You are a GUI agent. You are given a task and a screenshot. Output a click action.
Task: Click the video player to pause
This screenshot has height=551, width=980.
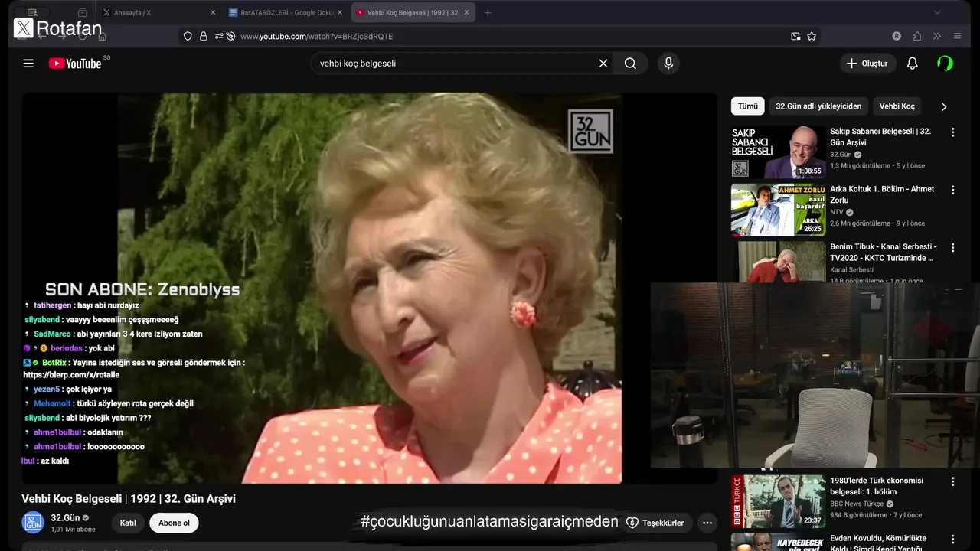tap(369, 288)
